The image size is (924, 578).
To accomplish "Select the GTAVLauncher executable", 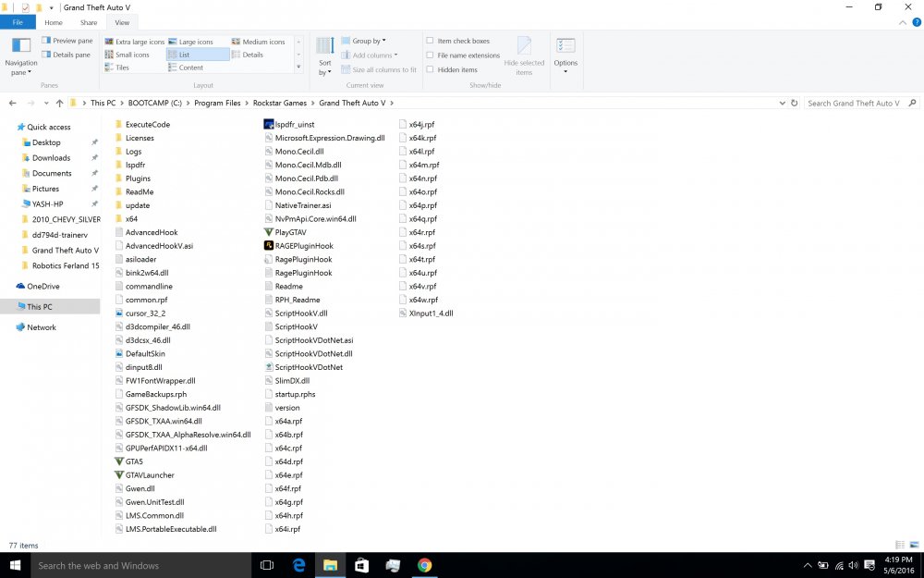I will point(145,475).
